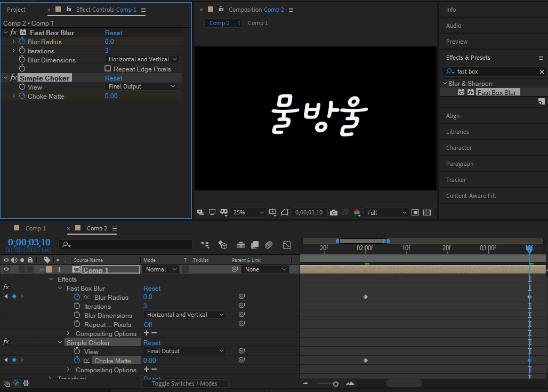The width and height of the screenshot is (548, 392).
Task: Click Draft 3D icon in timeline
Action: point(223,245)
